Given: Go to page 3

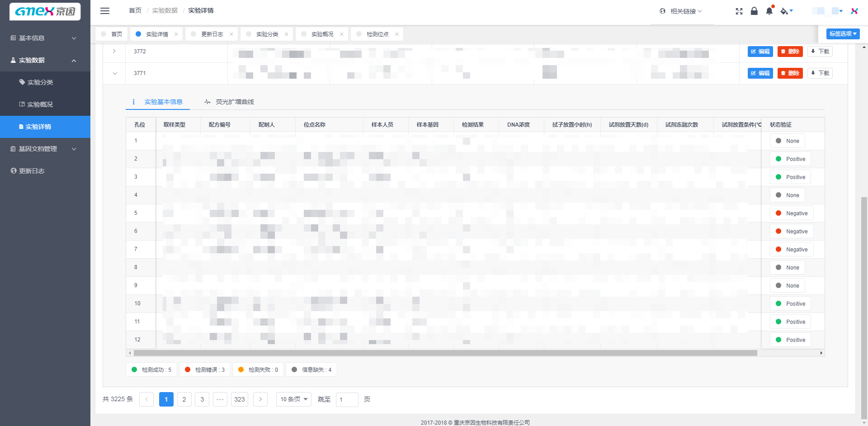Looking at the screenshot, I should [202, 399].
